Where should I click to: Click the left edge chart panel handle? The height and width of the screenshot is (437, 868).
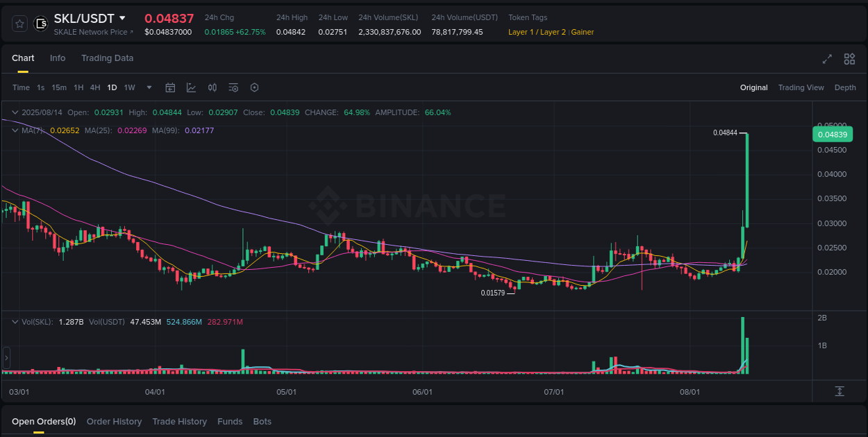[6, 357]
